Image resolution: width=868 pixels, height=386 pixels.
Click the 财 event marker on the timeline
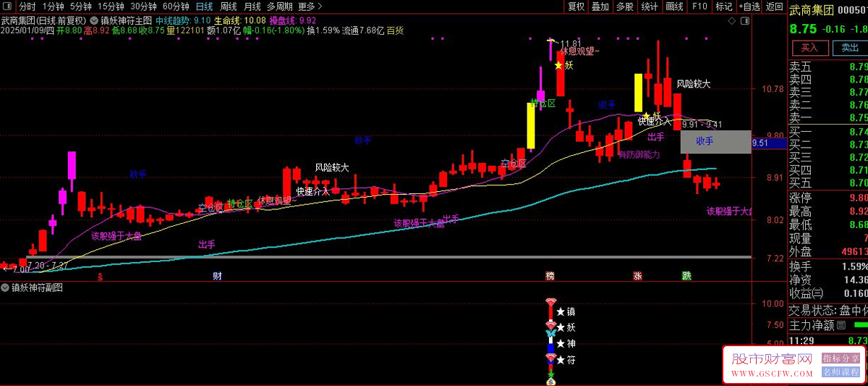(x=217, y=276)
